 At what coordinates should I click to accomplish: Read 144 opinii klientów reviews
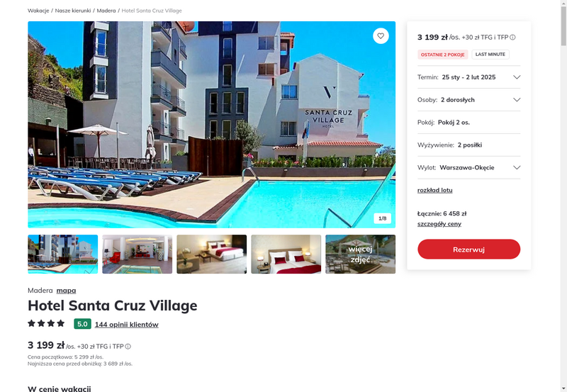127,325
